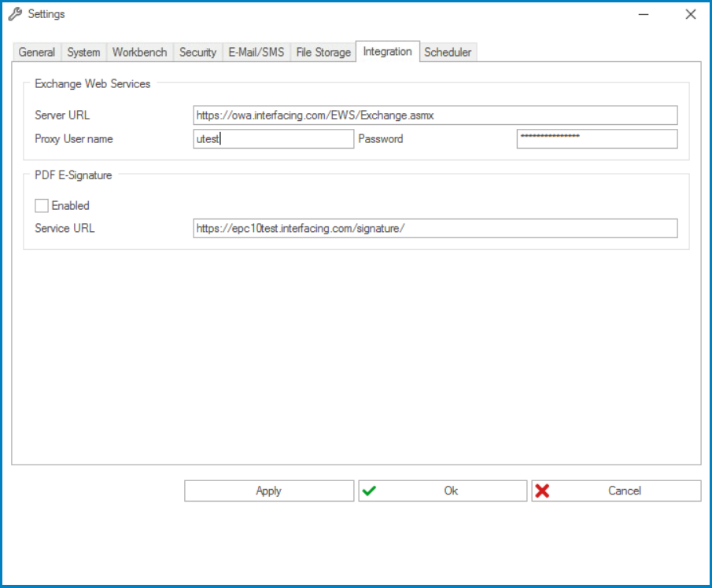The width and height of the screenshot is (712, 588).
Task: Apply the settings changes
Action: (269, 491)
